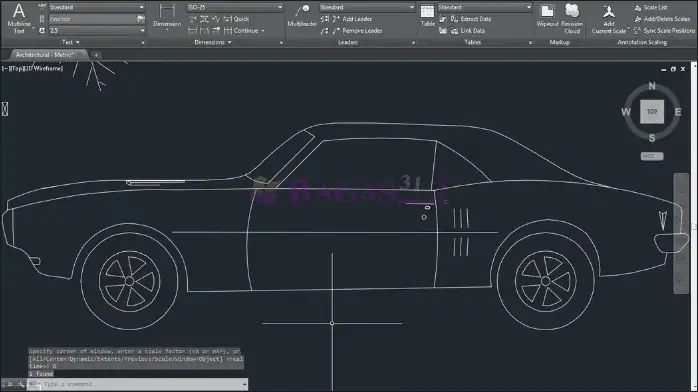Open the Continue dimension dropdown arrow
The height and width of the screenshot is (392, 698).
(x=263, y=31)
